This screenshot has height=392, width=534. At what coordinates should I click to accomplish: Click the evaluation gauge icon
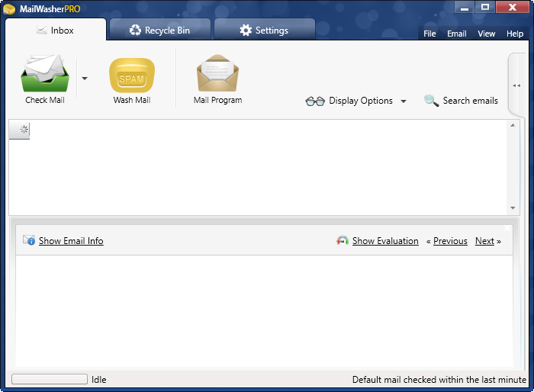pyautogui.click(x=343, y=240)
